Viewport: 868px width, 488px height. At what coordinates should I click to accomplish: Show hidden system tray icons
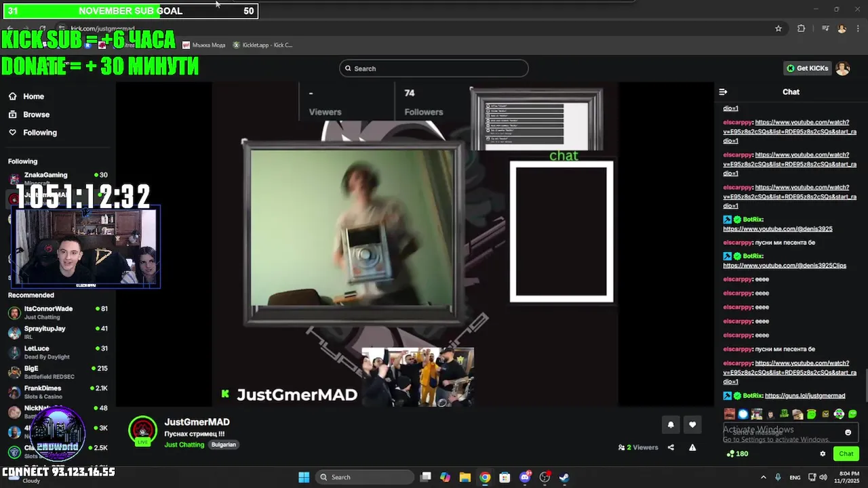click(763, 477)
